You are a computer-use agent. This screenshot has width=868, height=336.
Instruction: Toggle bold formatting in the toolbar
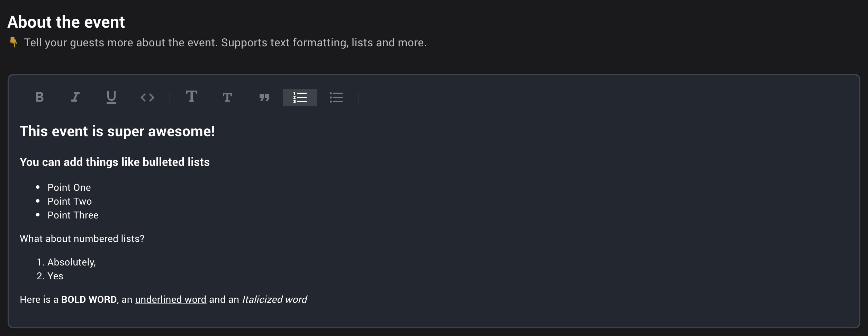(x=39, y=97)
